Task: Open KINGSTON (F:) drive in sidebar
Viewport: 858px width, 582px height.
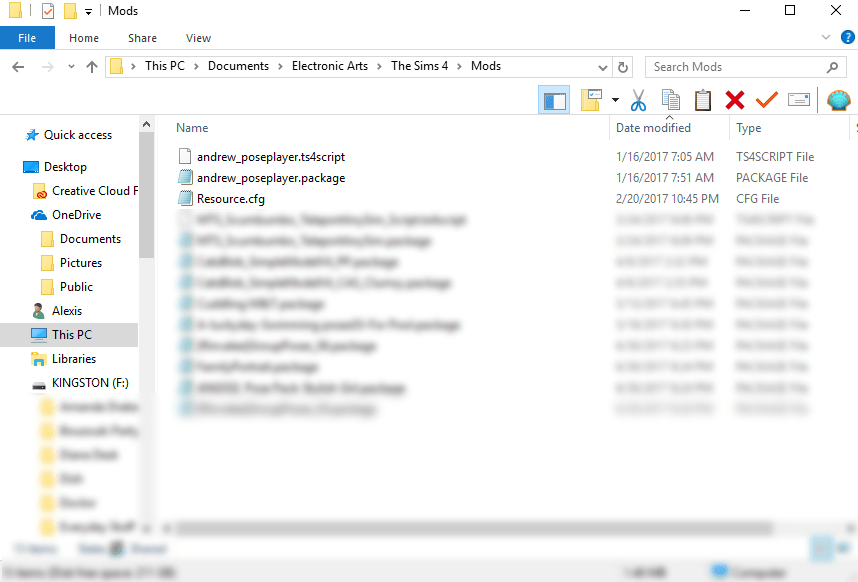Action: click(90, 383)
